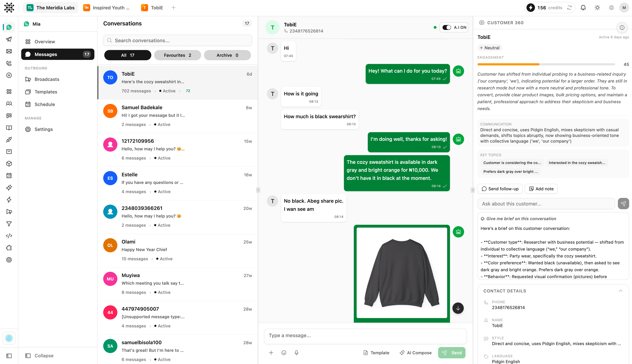Image resolution: width=632 pixels, height=364 pixels.
Task: Click the microphone voice note icon
Action: click(x=297, y=353)
